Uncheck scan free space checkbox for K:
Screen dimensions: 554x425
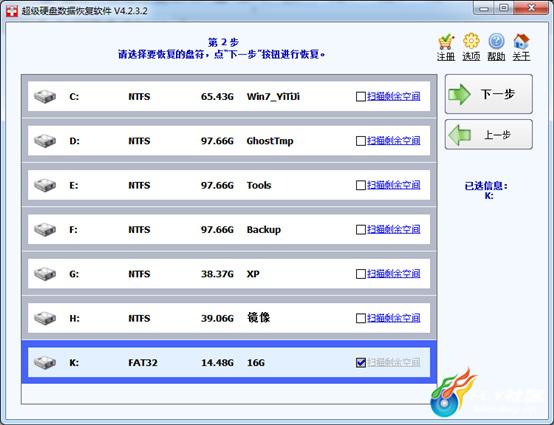(x=360, y=362)
